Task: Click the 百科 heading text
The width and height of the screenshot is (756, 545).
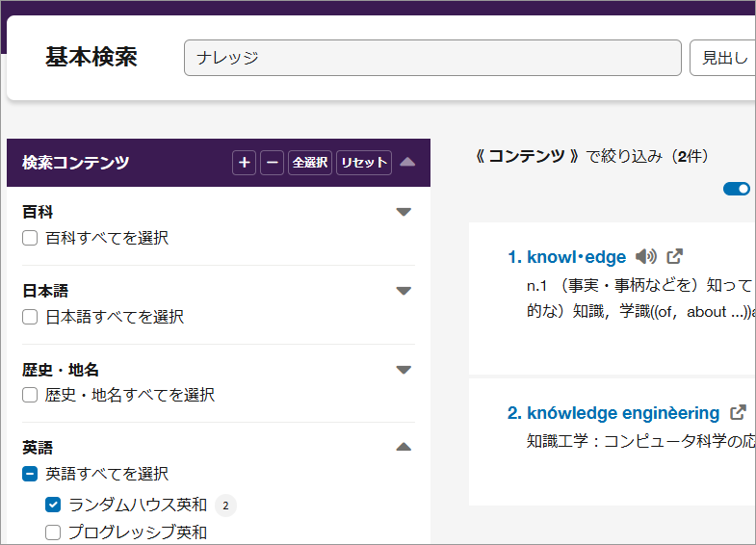Action: pos(38,212)
